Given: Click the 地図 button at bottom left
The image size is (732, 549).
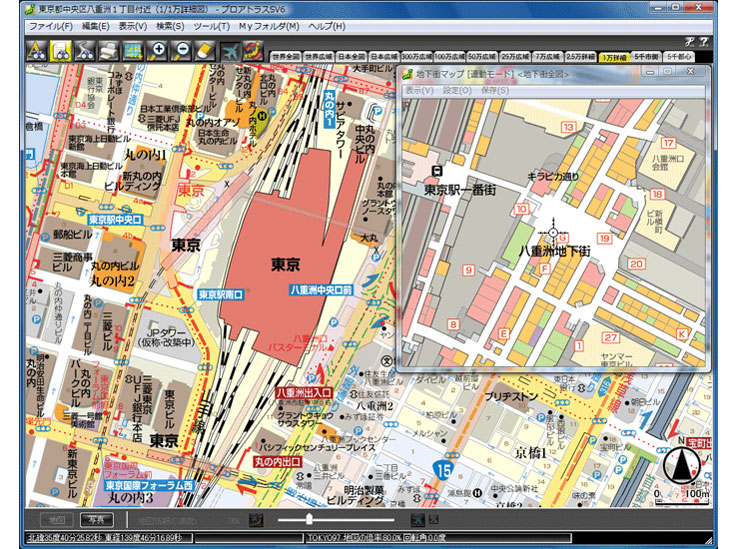Looking at the screenshot, I should click(x=56, y=519).
